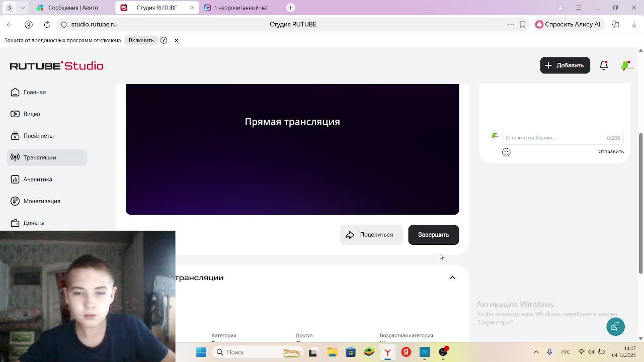The height and width of the screenshot is (362, 644).
Task: Open File Explorer from taskbar
Action: [332, 352]
